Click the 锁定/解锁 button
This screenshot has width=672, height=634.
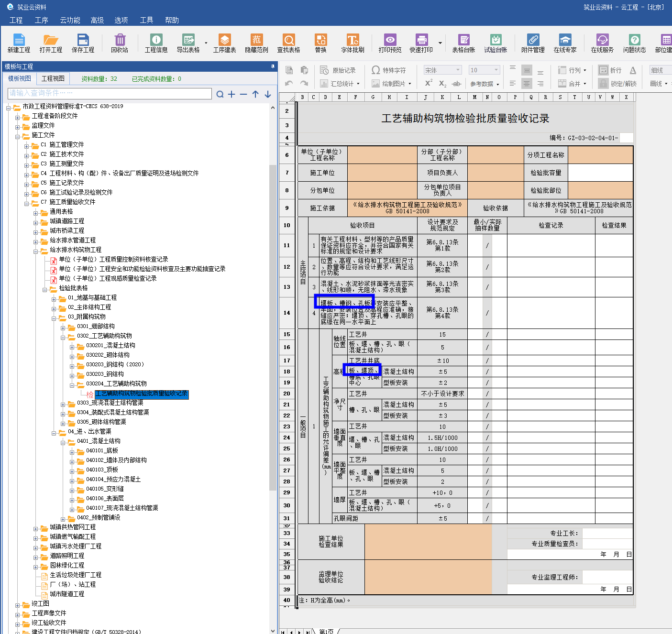pyautogui.click(x=617, y=84)
